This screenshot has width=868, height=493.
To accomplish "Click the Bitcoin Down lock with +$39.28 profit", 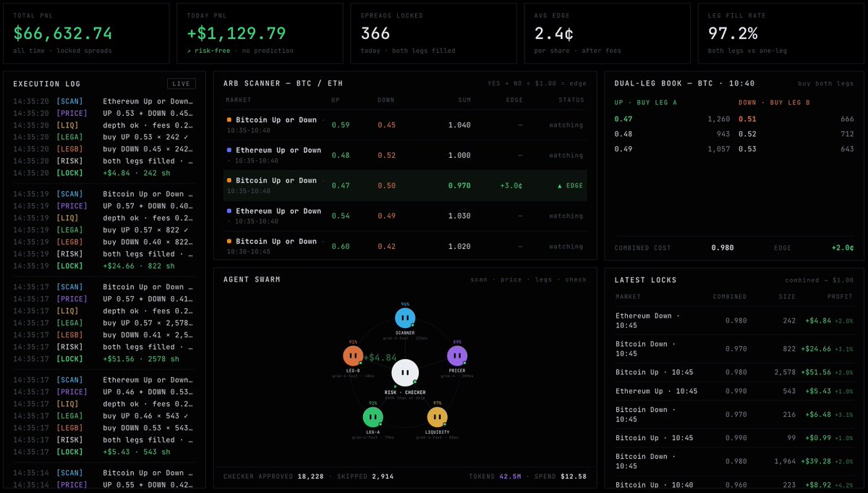I will (734, 461).
